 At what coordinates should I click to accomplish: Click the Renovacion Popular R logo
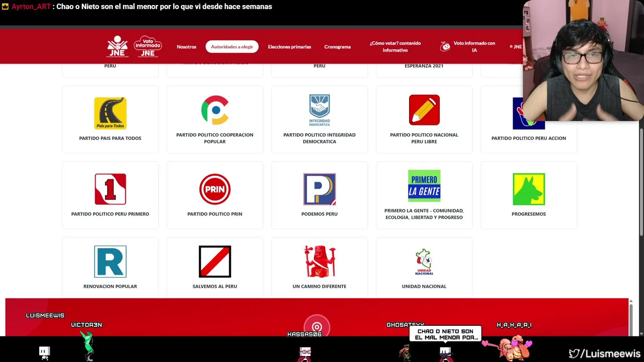tap(110, 261)
